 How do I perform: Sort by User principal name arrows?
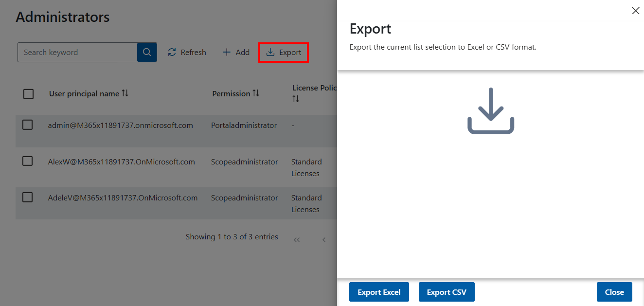click(x=125, y=93)
